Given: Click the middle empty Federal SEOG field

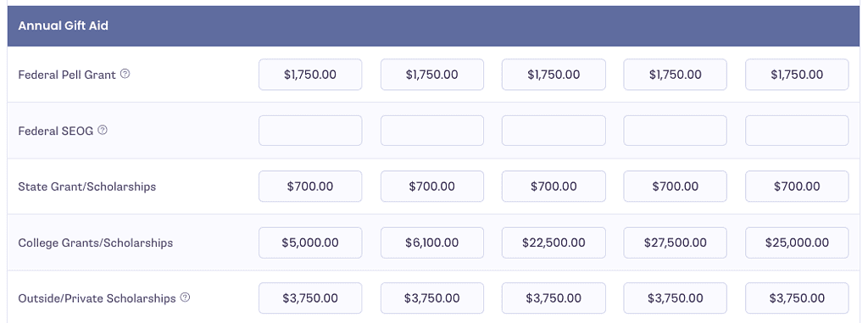Looking at the screenshot, I should coord(554,131).
